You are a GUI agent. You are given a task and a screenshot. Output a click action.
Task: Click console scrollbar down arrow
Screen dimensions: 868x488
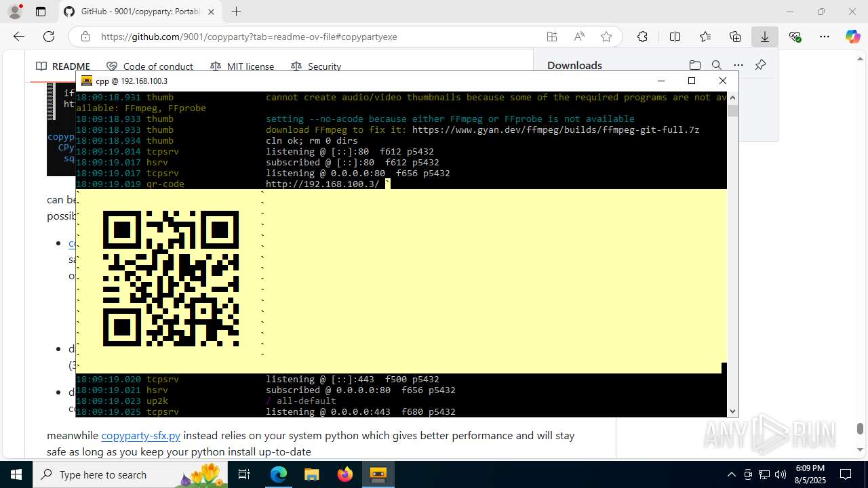[732, 411]
